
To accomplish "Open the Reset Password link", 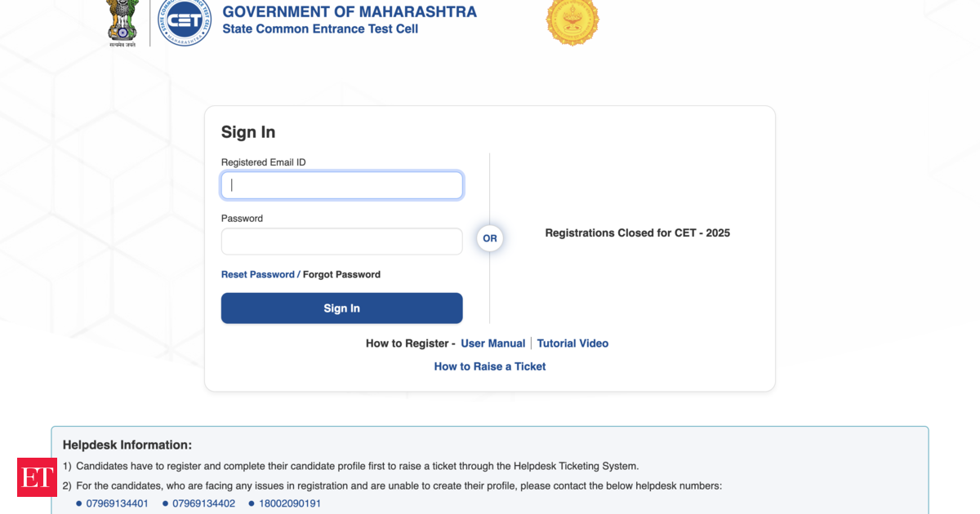I will [257, 275].
